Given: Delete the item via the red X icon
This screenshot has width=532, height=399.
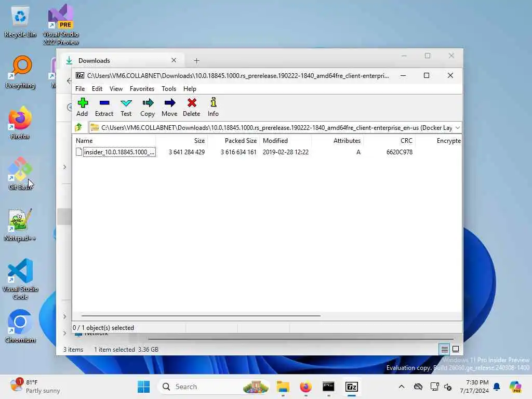Looking at the screenshot, I should point(192,107).
